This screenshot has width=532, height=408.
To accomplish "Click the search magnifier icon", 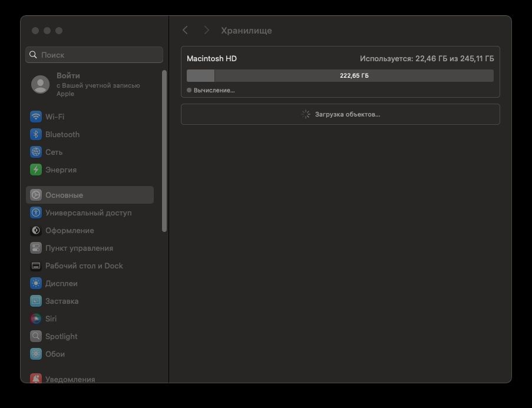I will pos(33,55).
